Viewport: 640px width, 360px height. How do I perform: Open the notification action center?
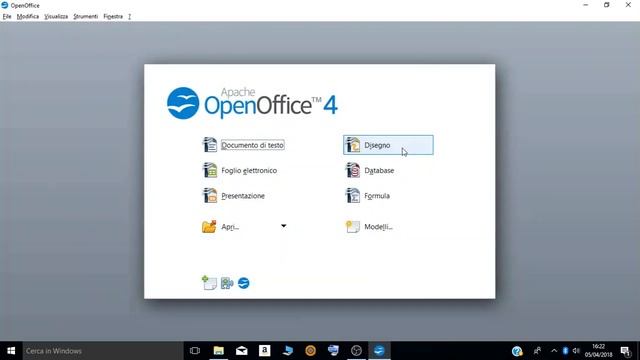(625, 351)
